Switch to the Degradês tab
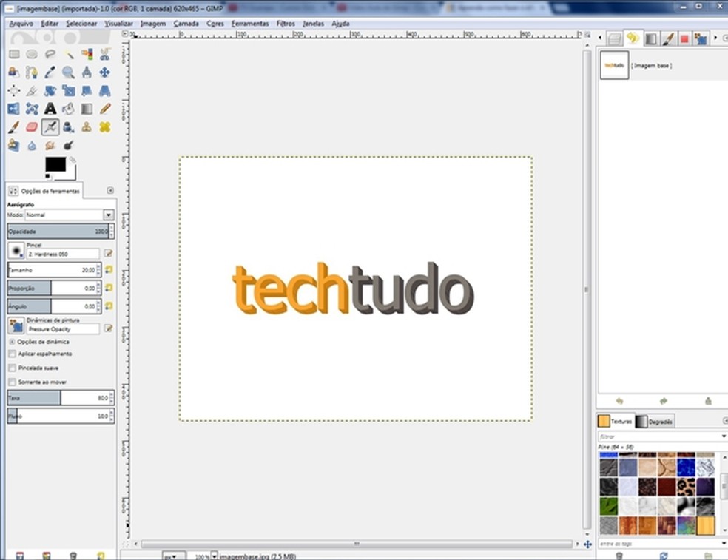 coord(661,421)
